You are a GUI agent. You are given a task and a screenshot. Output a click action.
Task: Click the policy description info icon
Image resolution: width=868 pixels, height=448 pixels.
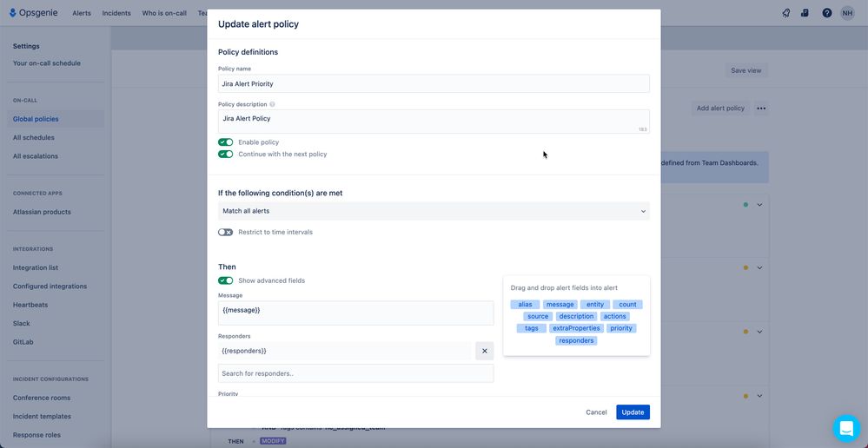(272, 104)
